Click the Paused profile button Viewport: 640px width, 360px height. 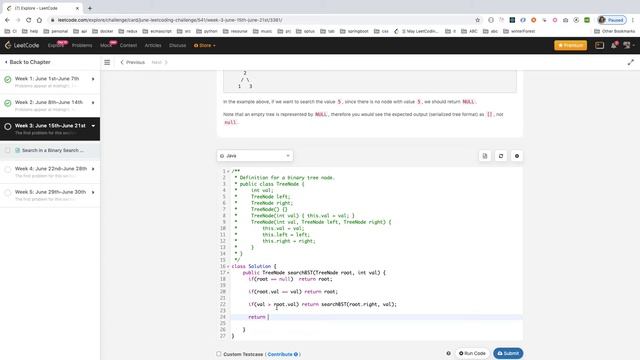[x=611, y=20]
